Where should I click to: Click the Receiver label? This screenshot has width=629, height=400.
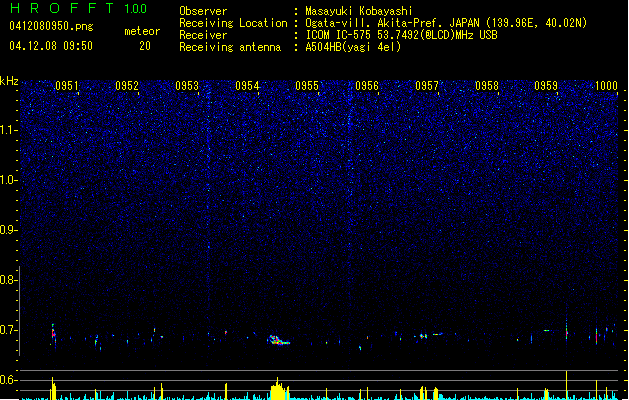click(x=203, y=35)
